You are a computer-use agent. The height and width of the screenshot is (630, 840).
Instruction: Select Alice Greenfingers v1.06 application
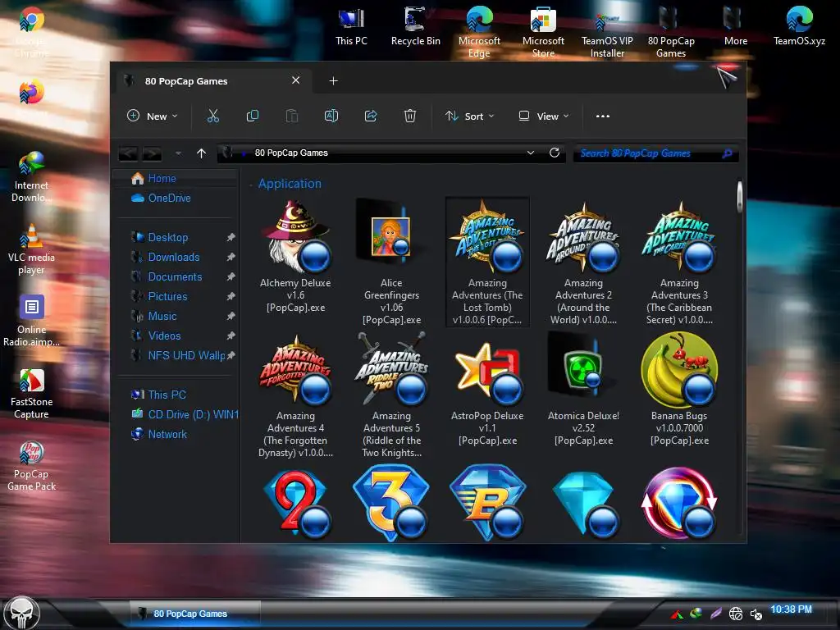391,262
